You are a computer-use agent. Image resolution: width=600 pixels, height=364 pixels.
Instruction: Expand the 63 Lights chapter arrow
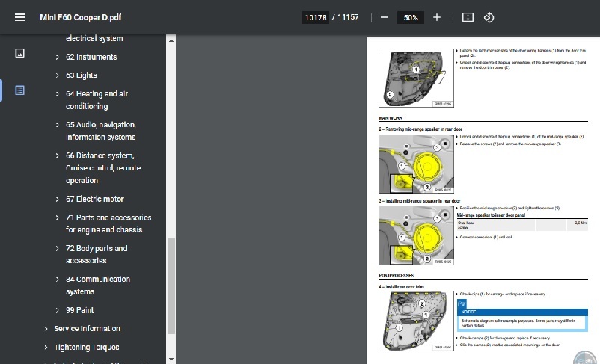[x=57, y=75]
